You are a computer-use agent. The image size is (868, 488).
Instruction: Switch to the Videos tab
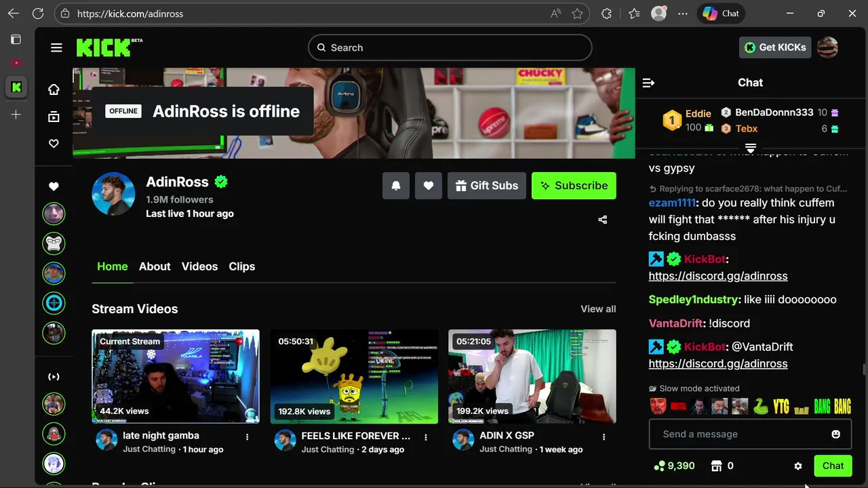click(x=199, y=266)
